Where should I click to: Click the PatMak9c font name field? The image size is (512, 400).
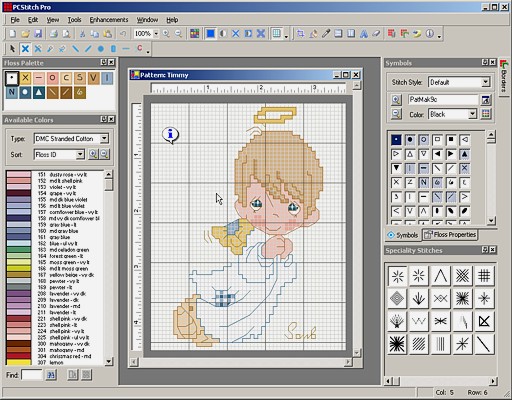[443, 99]
